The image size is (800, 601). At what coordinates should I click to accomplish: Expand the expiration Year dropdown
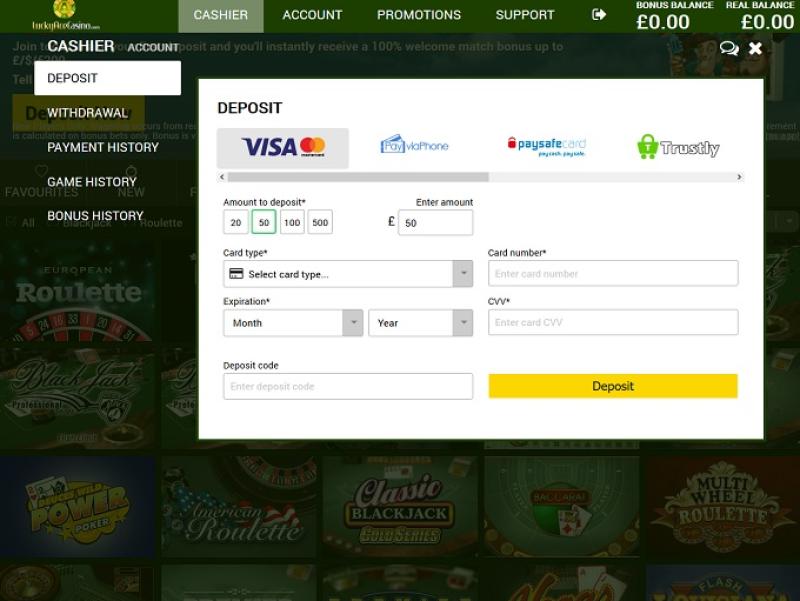click(x=420, y=323)
